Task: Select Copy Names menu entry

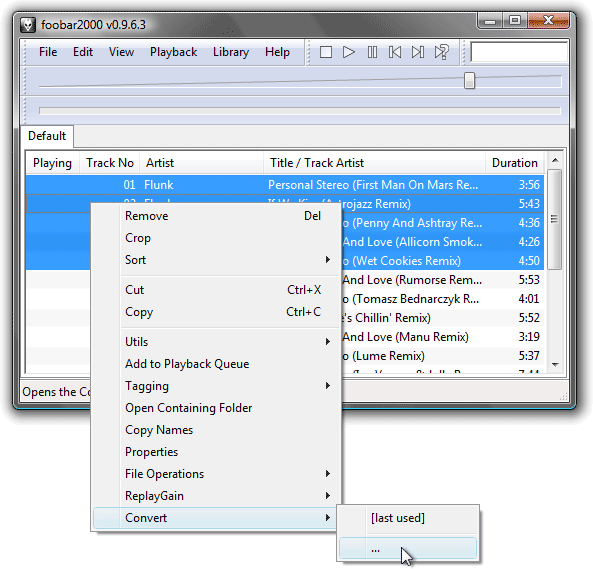Action: [217, 429]
